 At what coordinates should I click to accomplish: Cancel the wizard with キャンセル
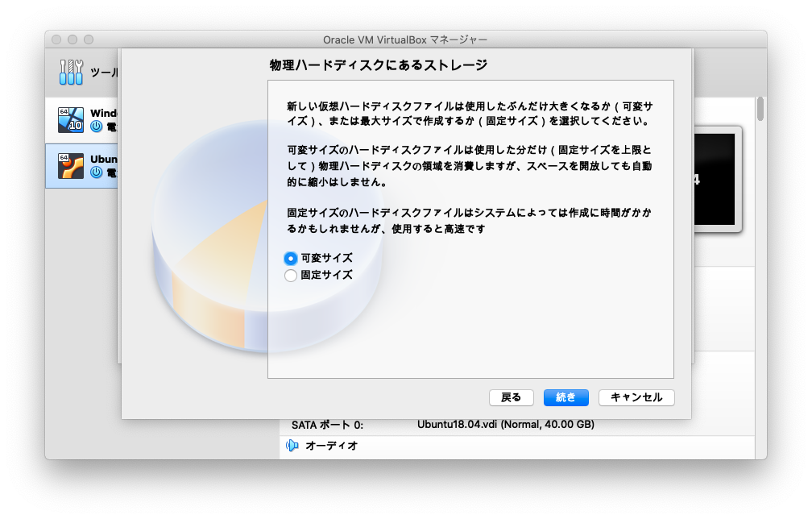point(636,397)
